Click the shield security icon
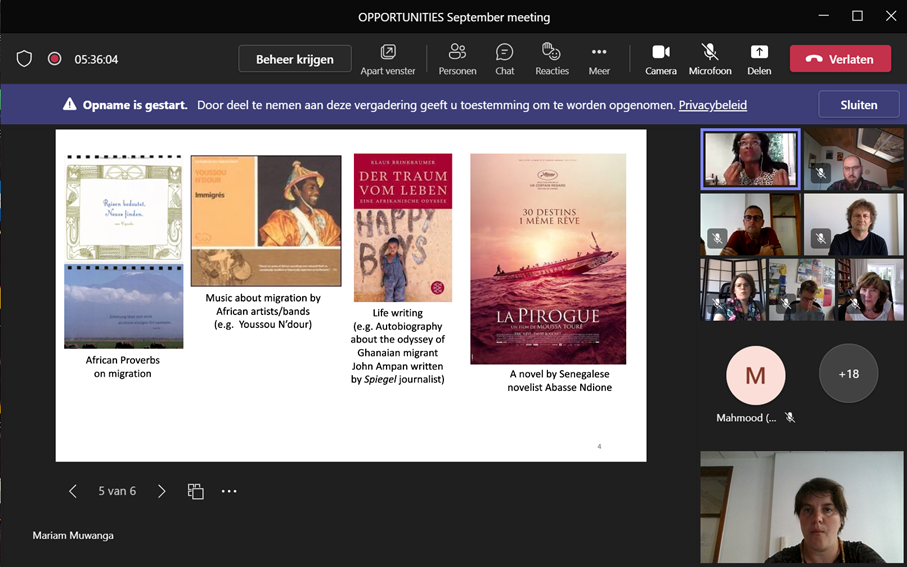907x567 pixels. pyautogui.click(x=24, y=59)
